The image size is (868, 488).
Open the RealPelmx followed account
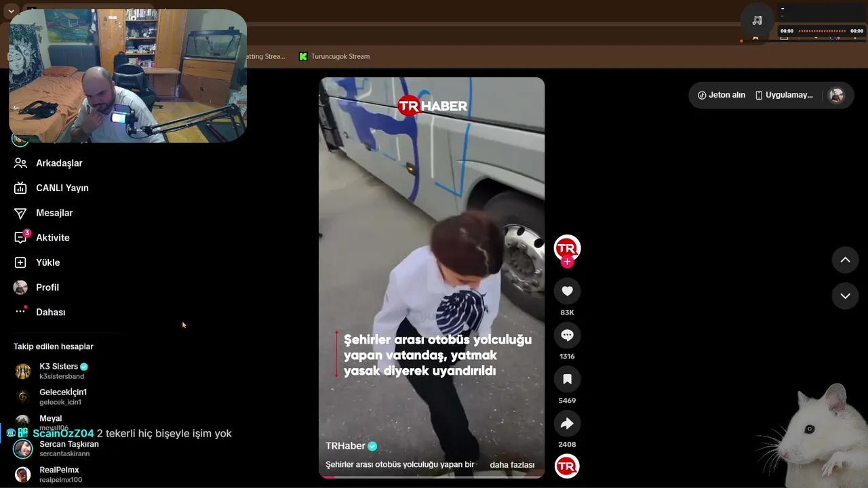pyautogui.click(x=48, y=474)
